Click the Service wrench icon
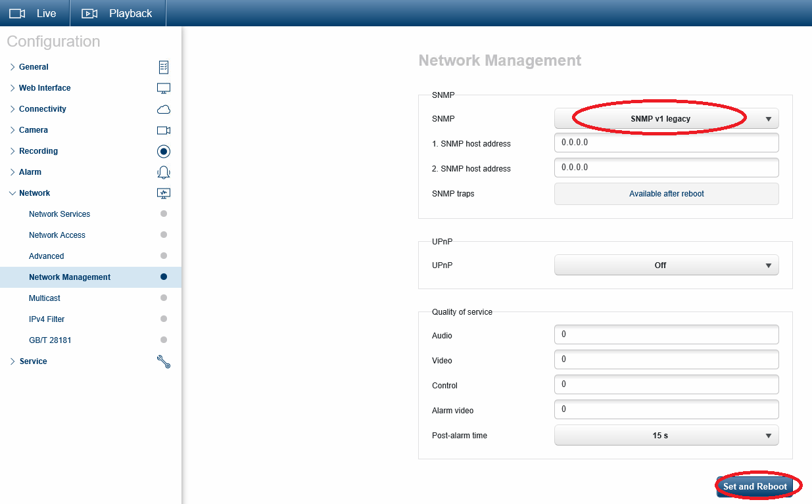 164,361
